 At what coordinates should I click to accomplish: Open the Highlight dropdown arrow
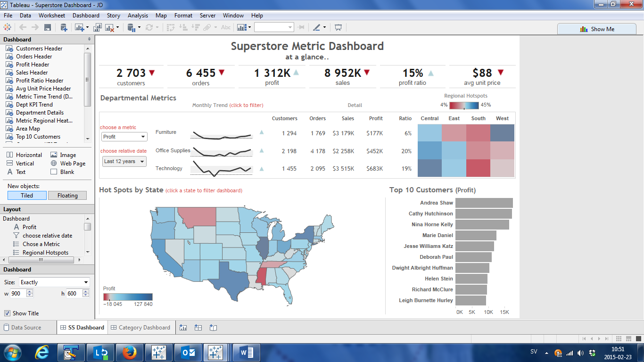coord(324,27)
